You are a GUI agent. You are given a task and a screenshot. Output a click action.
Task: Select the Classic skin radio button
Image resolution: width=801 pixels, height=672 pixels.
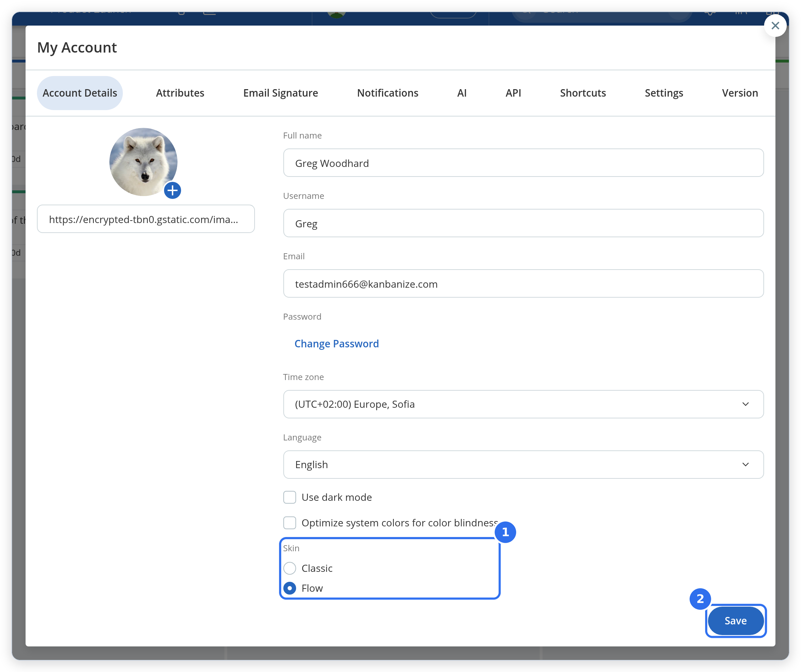click(289, 568)
